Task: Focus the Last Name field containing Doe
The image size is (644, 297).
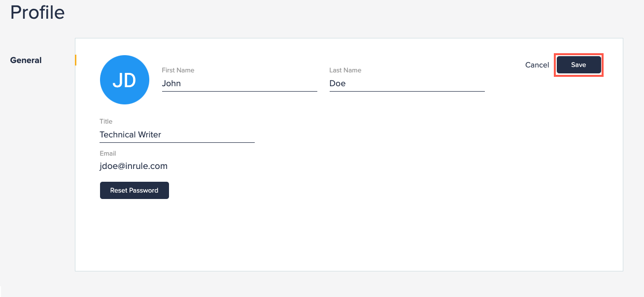Action: (407, 83)
